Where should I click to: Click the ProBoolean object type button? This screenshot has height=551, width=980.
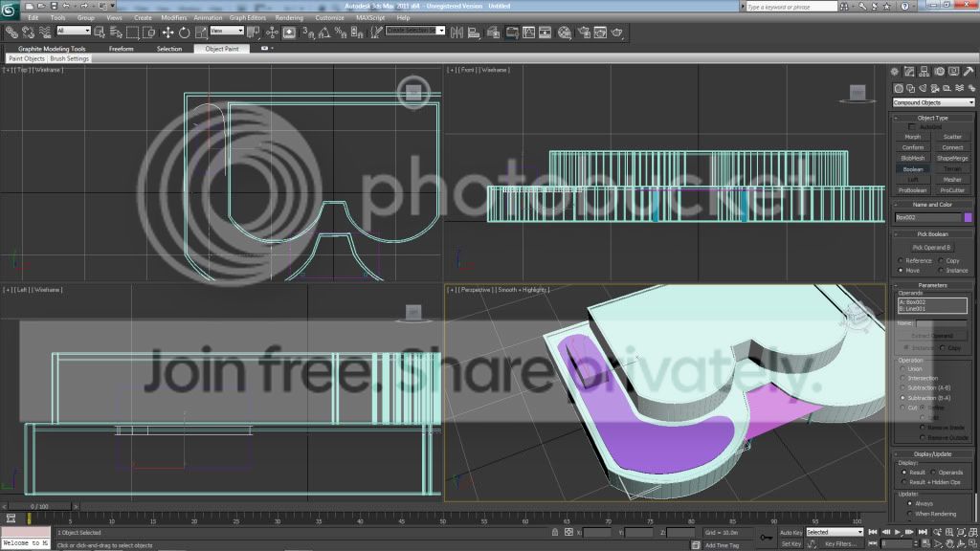point(912,190)
